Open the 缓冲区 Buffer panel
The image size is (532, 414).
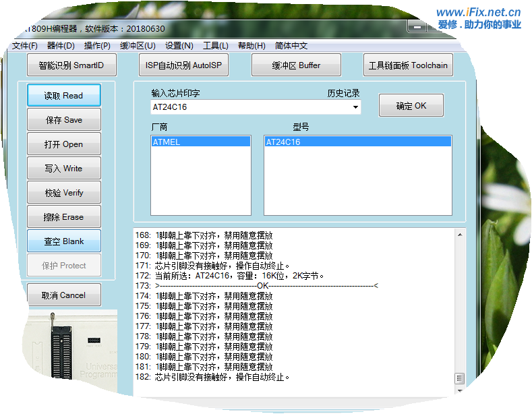coord(296,65)
